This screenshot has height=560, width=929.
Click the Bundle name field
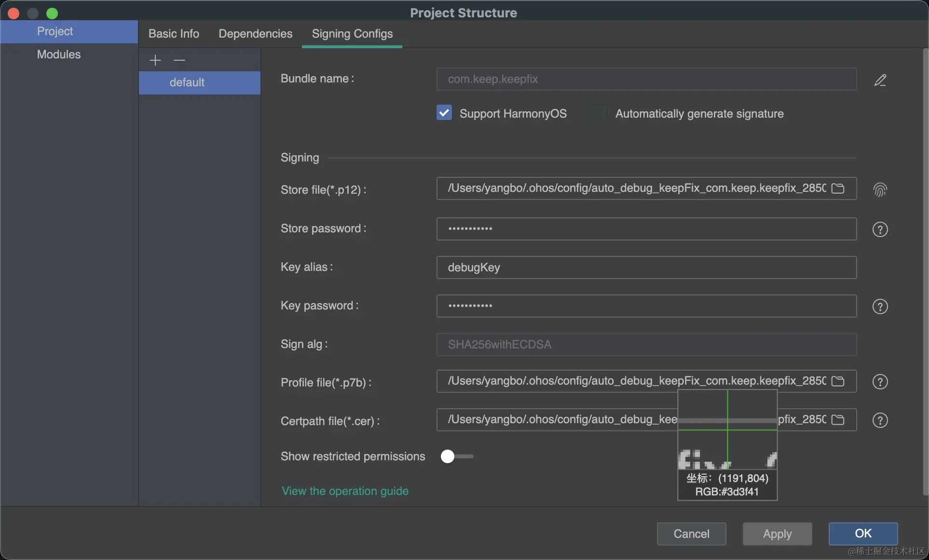click(646, 79)
